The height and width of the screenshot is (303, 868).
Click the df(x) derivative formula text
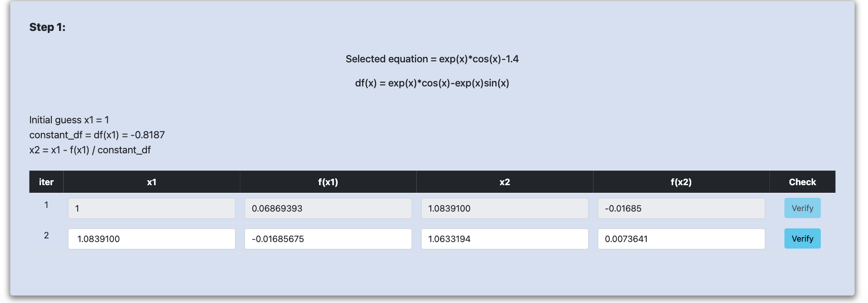pyautogui.click(x=432, y=83)
